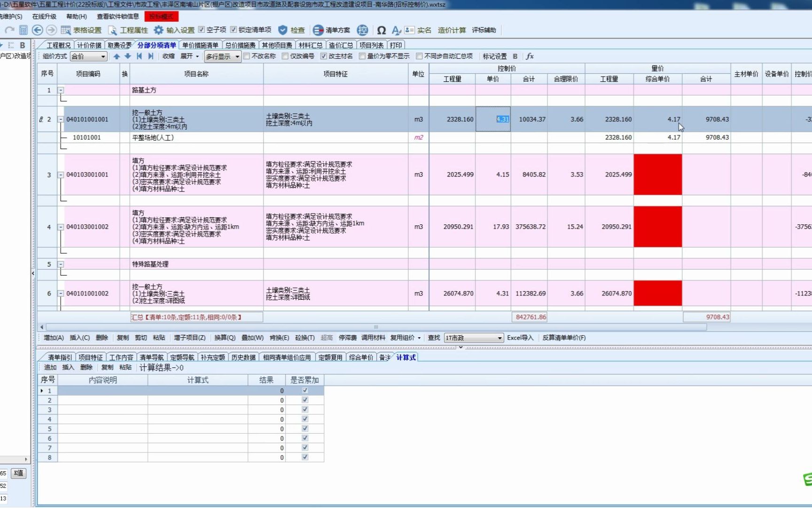
Task: Click red 投标模式 button
Action: 161,16
